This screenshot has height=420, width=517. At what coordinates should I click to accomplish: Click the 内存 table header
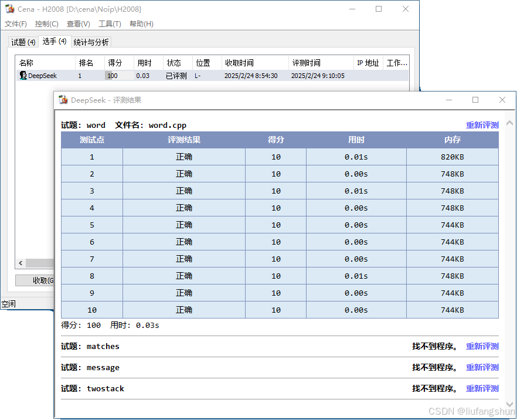453,140
